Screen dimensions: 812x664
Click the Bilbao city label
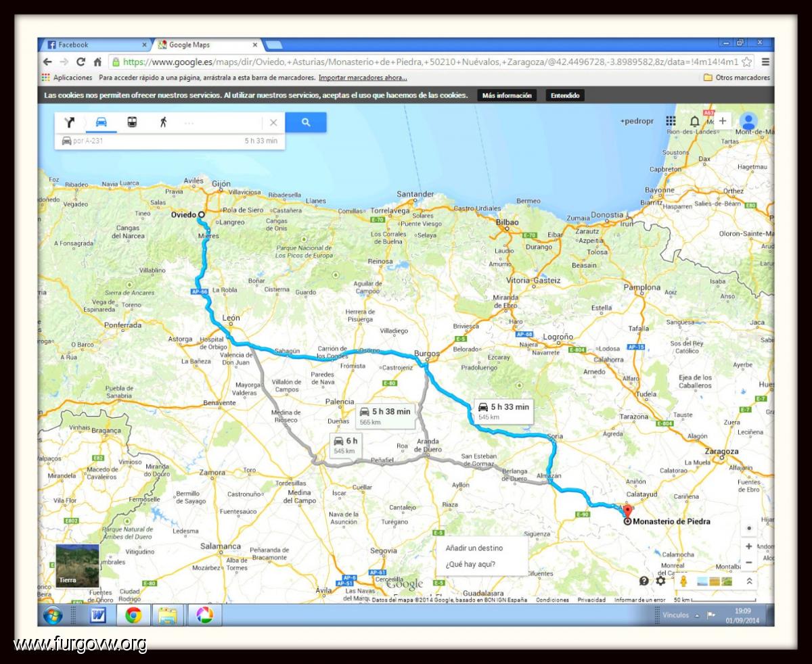click(x=507, y=222)
